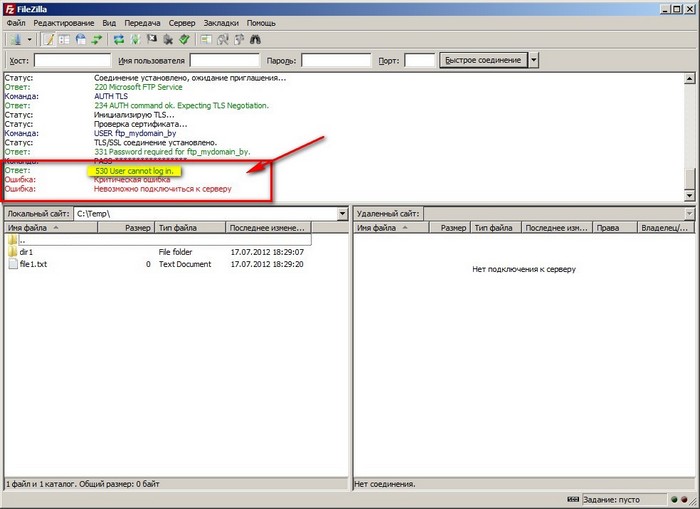Open the Редактирование menu

63,23
